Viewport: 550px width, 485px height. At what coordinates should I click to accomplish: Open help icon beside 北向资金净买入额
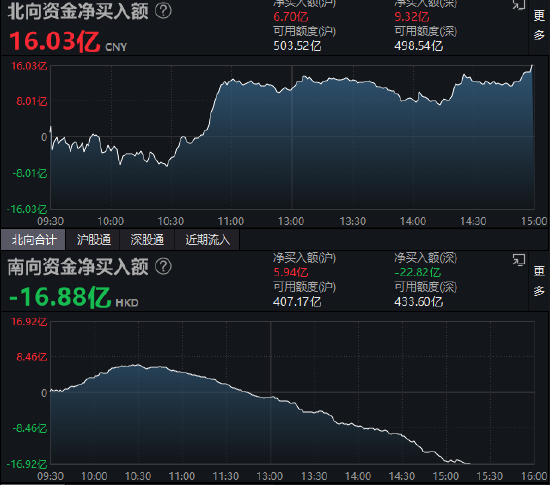click(163, 11)
